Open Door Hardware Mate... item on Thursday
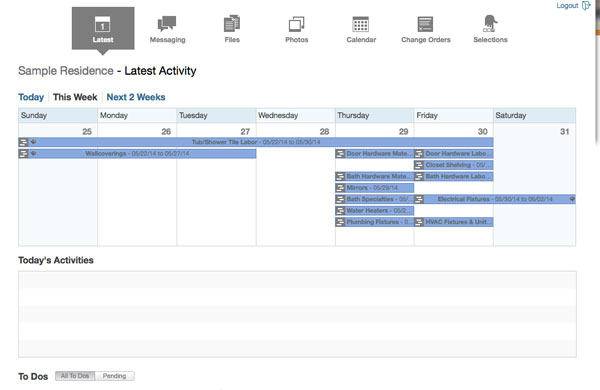The width and height of the screenshot is (600, 390). click(375, 154)
